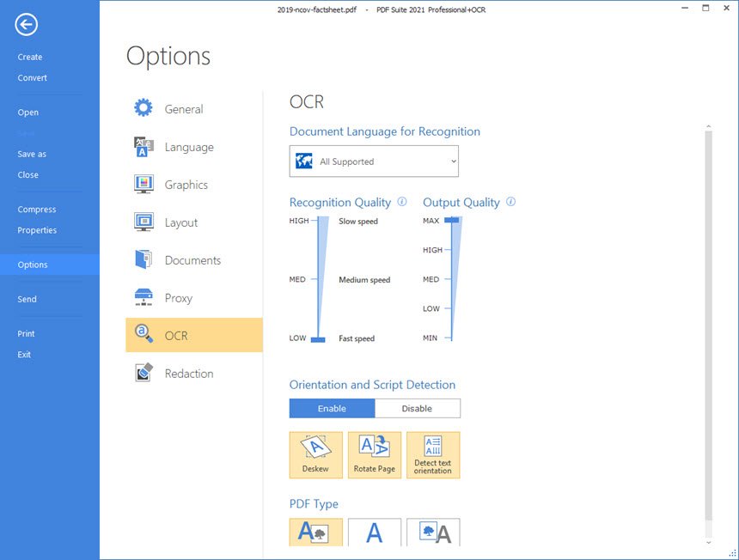This screenshot has height=560, width=739.
Task: Choose Print in the blue sidebar
Action: [x=27, y=333]
